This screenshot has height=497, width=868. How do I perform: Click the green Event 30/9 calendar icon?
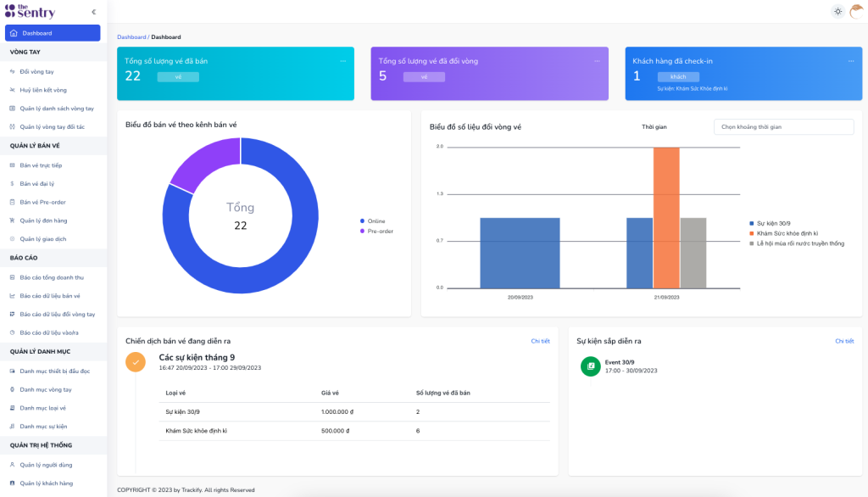coord(590,366)
